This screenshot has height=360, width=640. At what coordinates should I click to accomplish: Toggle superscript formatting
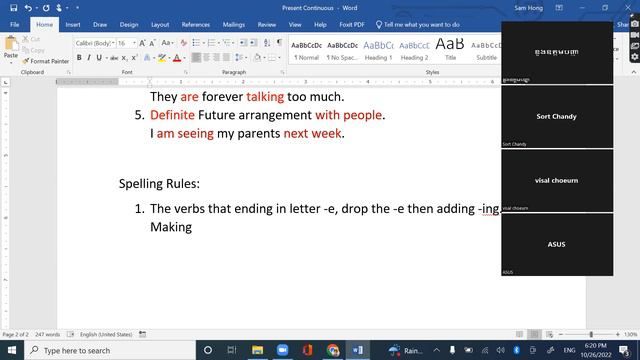(134, 58)
